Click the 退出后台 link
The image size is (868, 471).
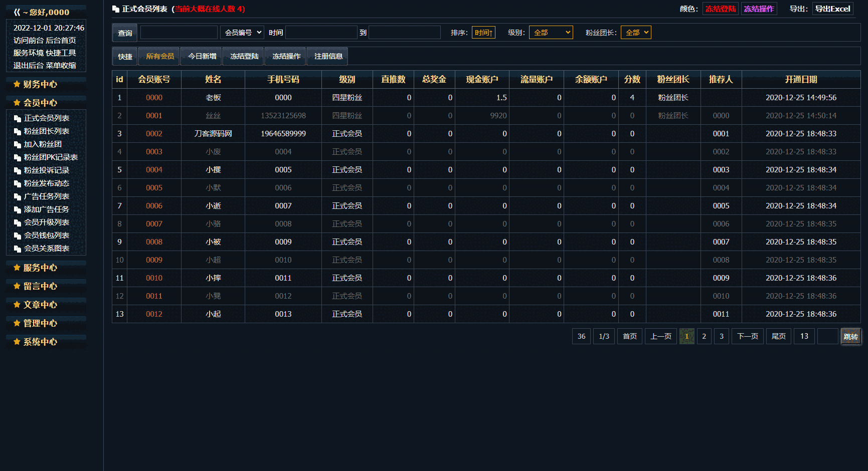click(29, 65)
